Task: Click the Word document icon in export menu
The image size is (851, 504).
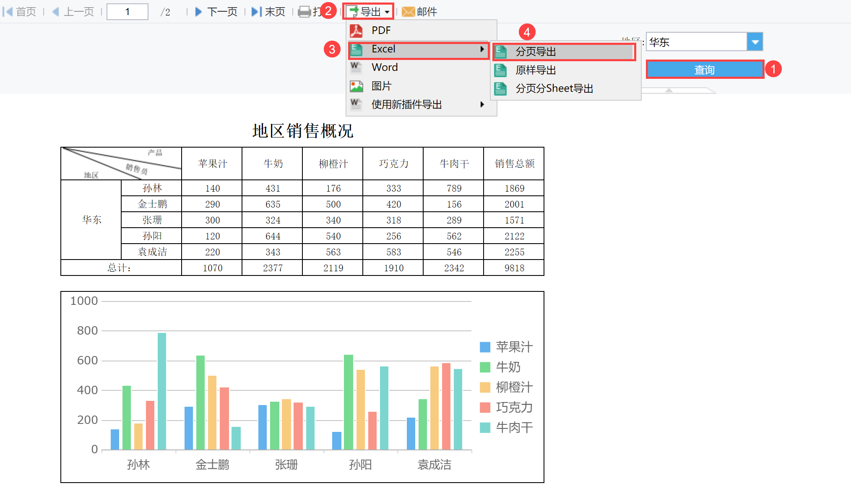Action: [x=356, y=67]
